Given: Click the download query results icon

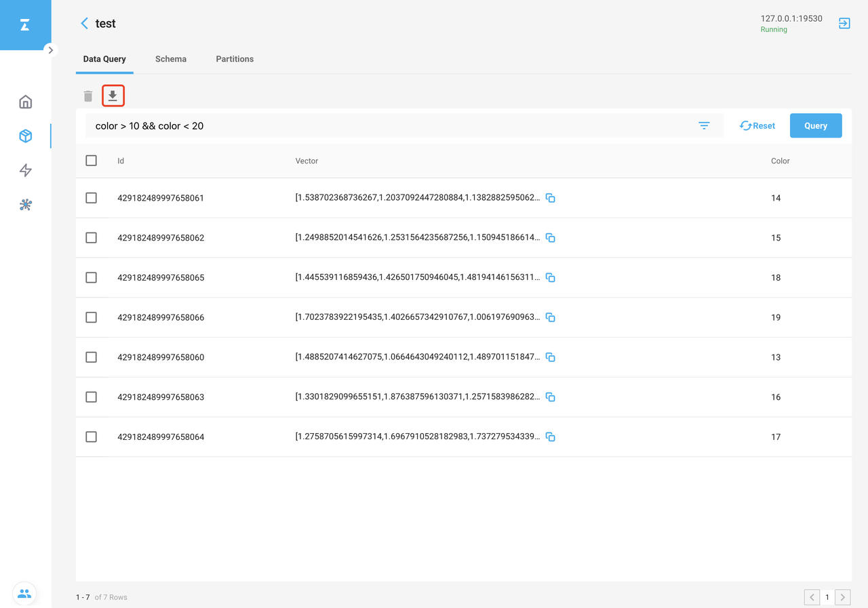Looking at the screenshot, I should pyautogui.click(x=113, y=96).
